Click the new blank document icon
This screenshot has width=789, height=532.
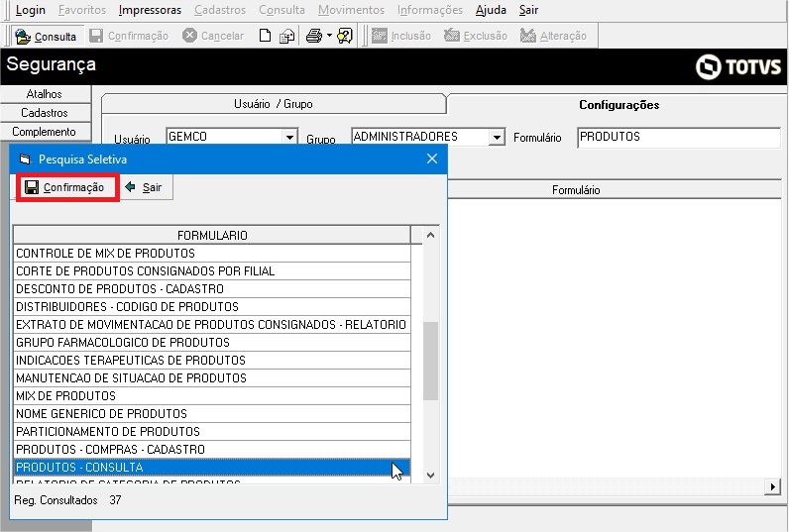[x=265, y=36]
